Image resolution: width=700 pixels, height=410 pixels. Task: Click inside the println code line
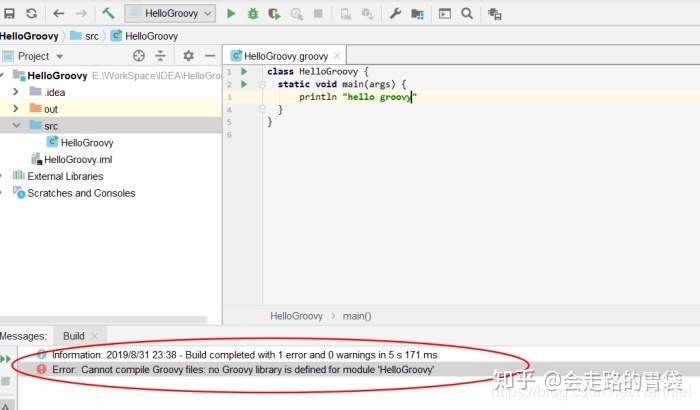tap(358, 96)
